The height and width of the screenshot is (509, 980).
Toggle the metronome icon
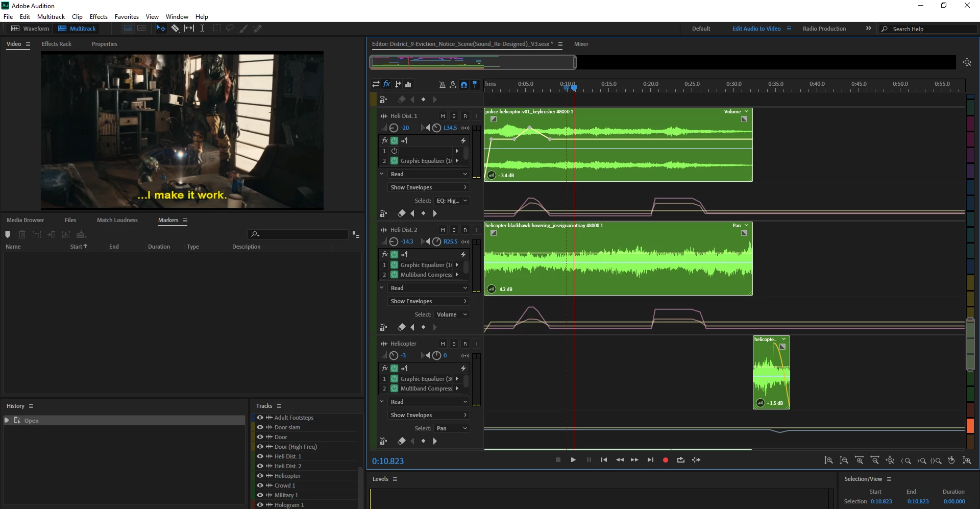tap(442, 84)
